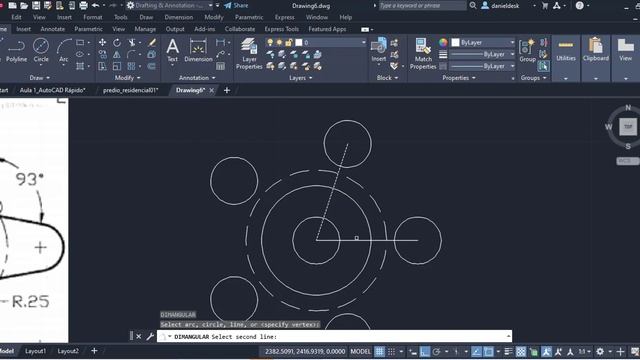Activate the Rotate tool in Modify panel
Image resolution: width=640 pixels, height=360 pixels.
click(x=117, y=42)
